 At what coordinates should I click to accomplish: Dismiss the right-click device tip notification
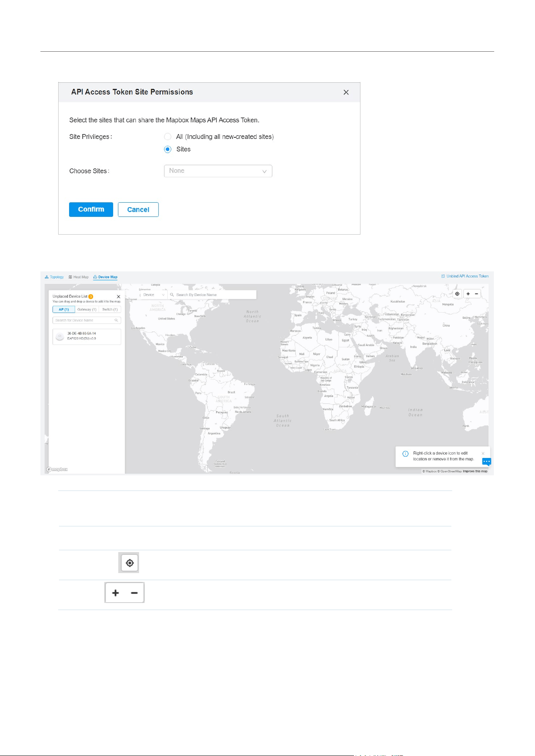pyautogui.click(x=483, y=454)
